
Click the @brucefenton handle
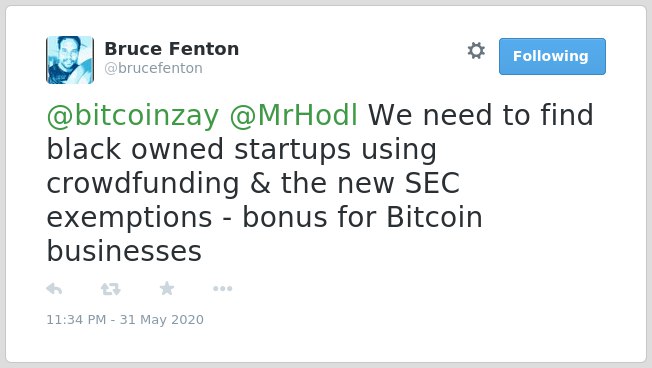pos(153,68)
